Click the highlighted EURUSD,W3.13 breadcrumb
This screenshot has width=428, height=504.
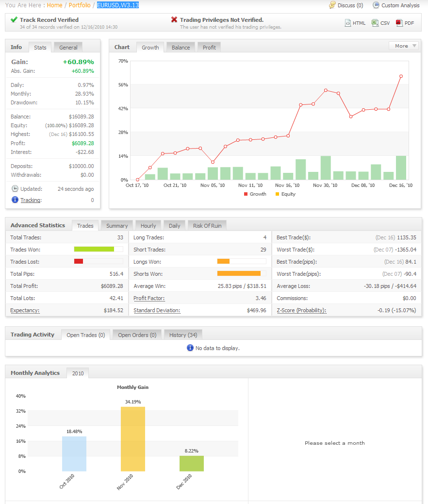point(118,5)
